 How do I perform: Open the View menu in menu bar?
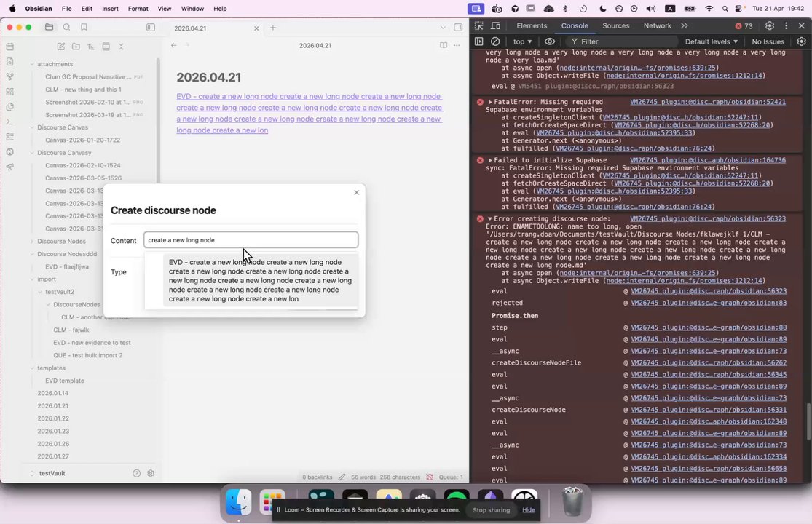point(165,9)
